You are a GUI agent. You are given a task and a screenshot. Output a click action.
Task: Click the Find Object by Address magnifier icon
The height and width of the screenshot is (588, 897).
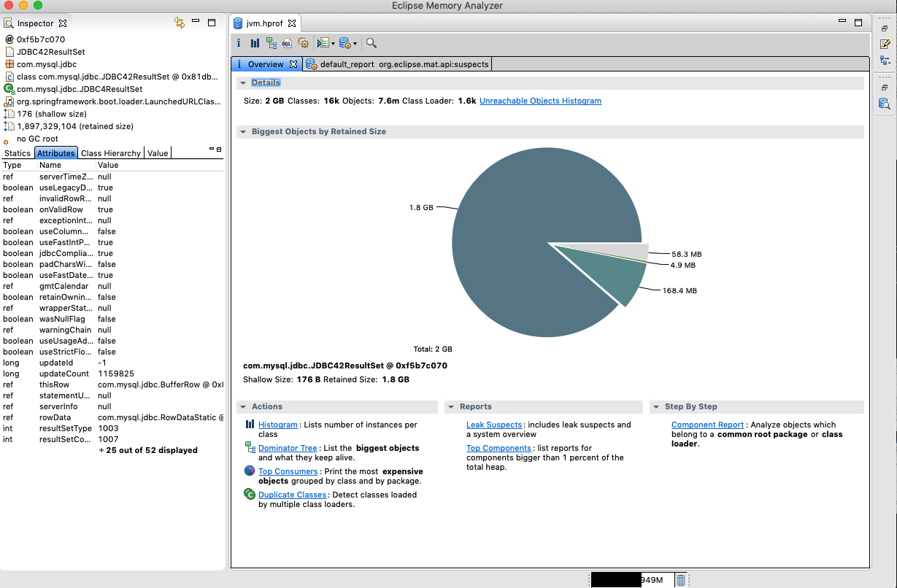coord(371,43)
